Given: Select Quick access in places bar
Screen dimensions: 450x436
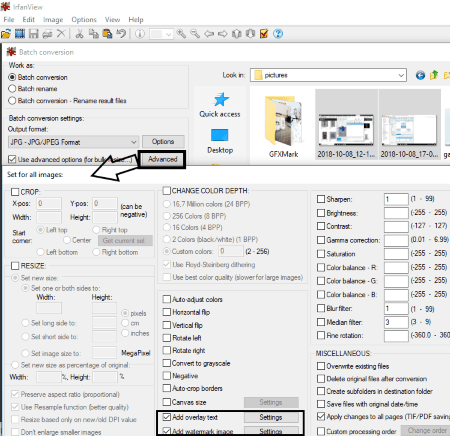Looking at the screenshot, I should point(220,105).
